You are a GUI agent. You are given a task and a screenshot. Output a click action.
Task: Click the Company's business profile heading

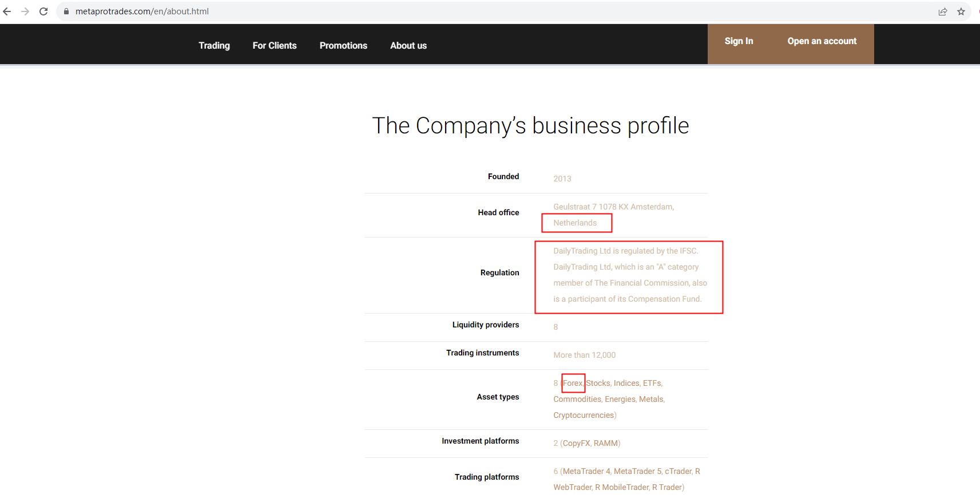[x=530, y=126]
